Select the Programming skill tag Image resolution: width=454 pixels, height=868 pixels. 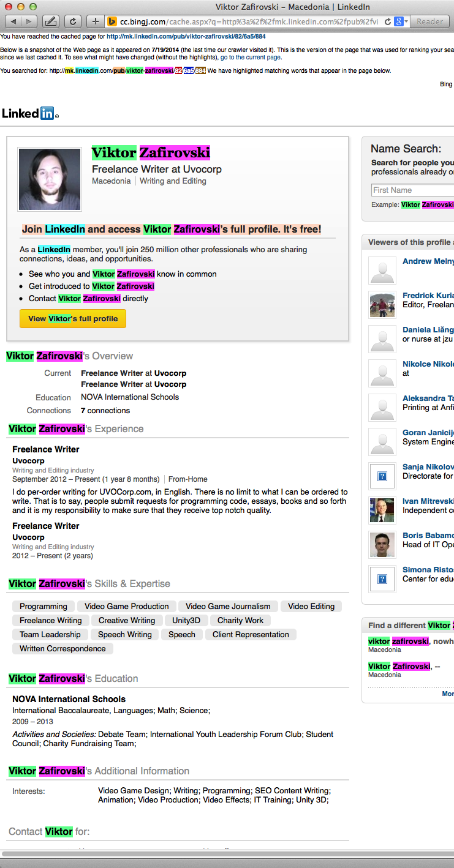[43, 606]
